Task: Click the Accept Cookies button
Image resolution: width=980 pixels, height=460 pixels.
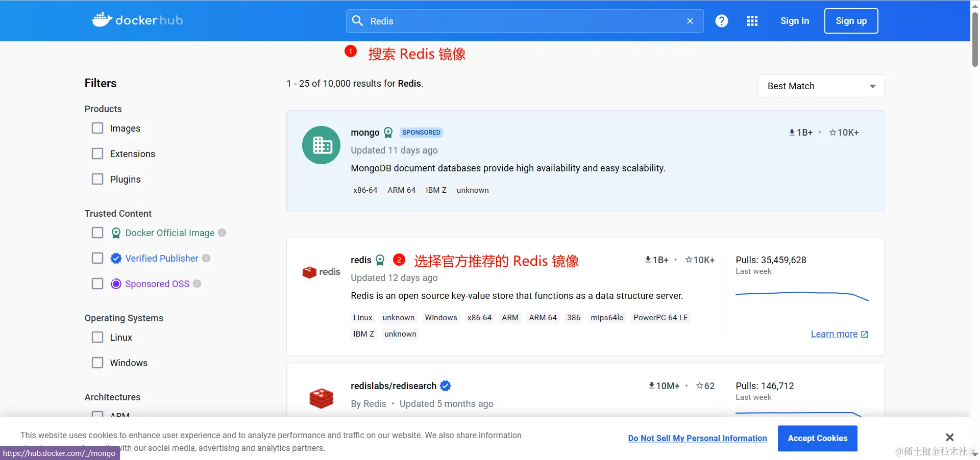Action: (x=818, y=439)
